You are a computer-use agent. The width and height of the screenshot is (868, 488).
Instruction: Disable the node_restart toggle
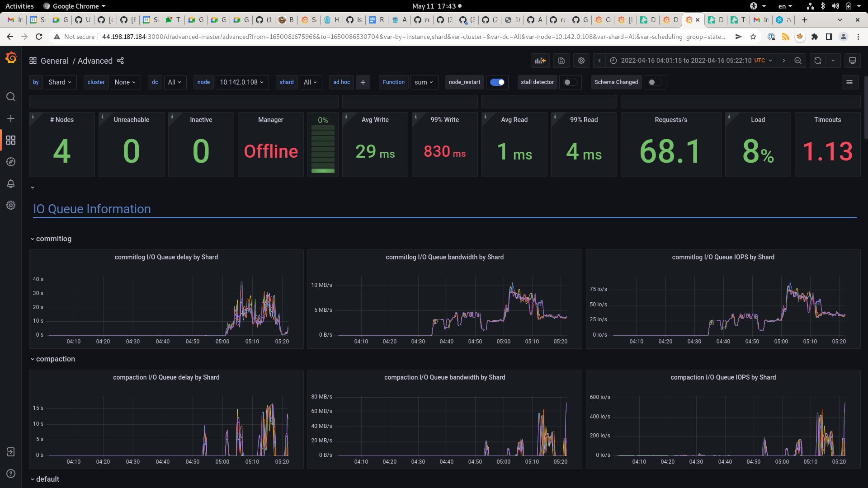(x=497, y=82)
